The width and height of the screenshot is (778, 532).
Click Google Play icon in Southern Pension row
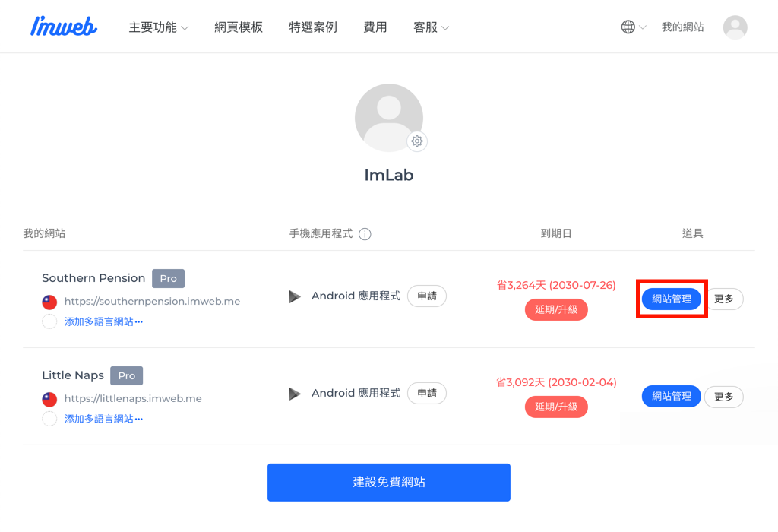(x=295, y=296)
